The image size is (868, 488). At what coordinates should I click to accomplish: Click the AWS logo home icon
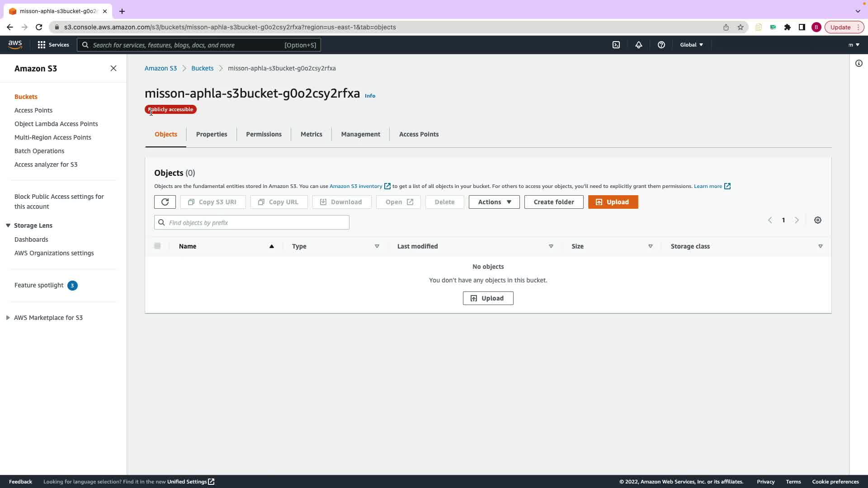(15, 44)
